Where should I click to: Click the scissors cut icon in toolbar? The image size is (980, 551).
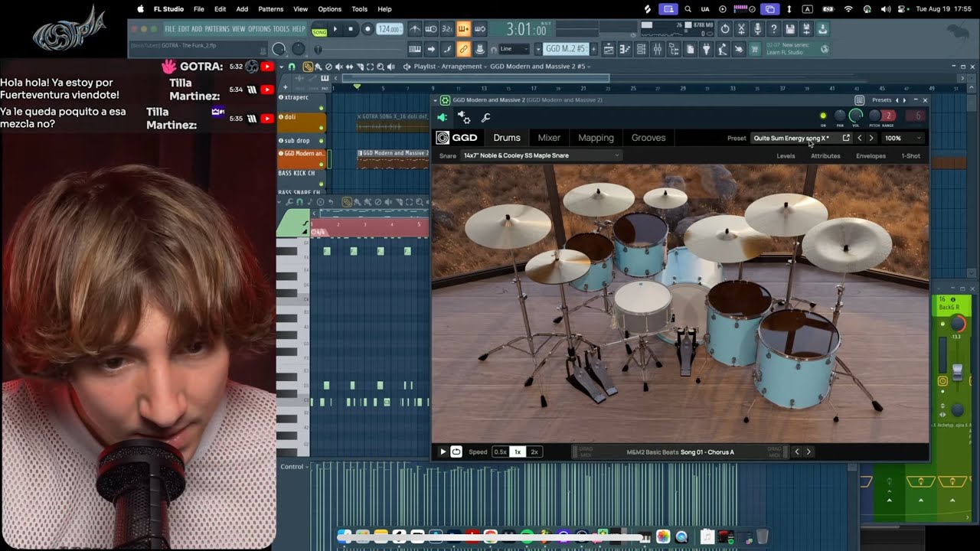(x=740, y=29)
